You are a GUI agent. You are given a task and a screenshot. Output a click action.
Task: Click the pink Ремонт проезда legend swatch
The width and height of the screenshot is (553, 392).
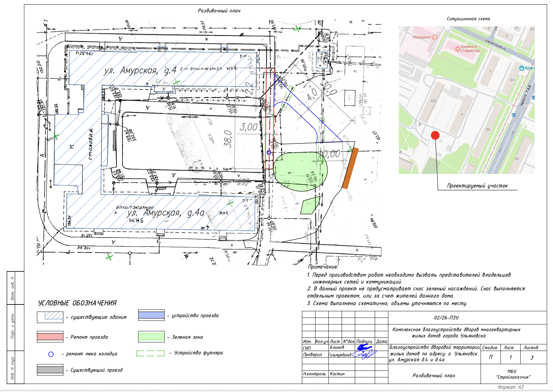pyautogui.click(x=50, y=336)
